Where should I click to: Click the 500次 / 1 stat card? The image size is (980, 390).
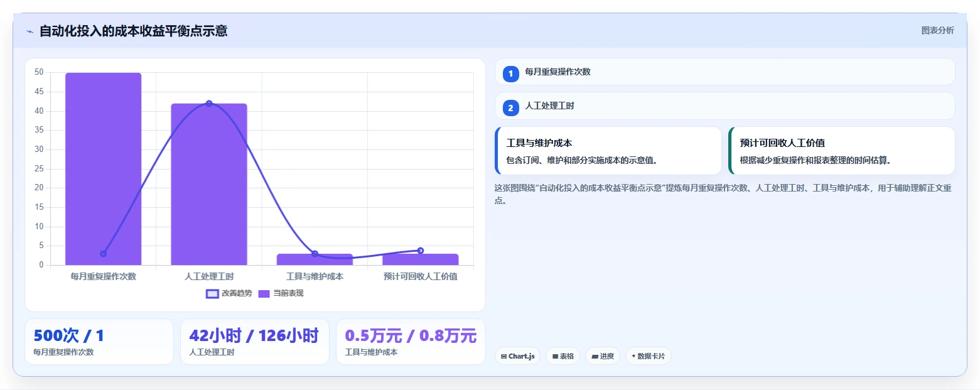pyautogui.click(x=99, y=342)
